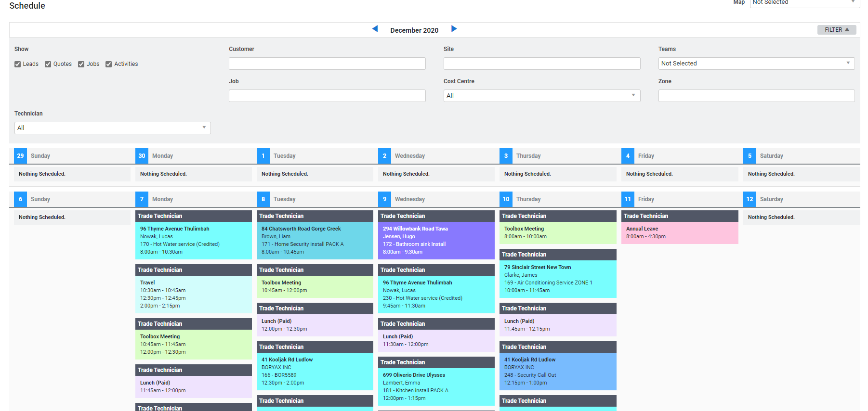Click December 2020 month title
This screenshot has width=868, height=411.
[414, 30]
